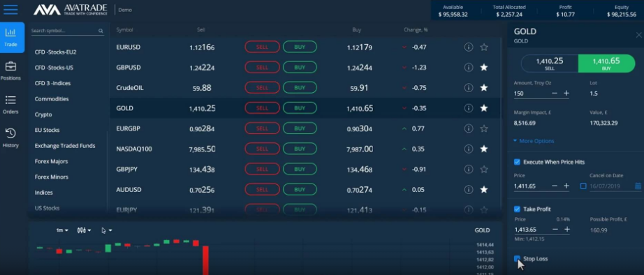Select the Crypto category
This screenshot has width=644, height=275.
point(43,114)
